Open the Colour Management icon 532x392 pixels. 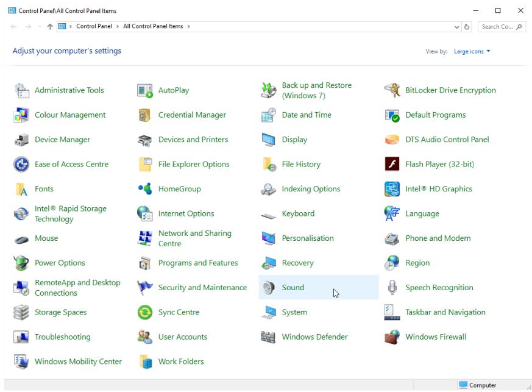(x=22, y=115)
